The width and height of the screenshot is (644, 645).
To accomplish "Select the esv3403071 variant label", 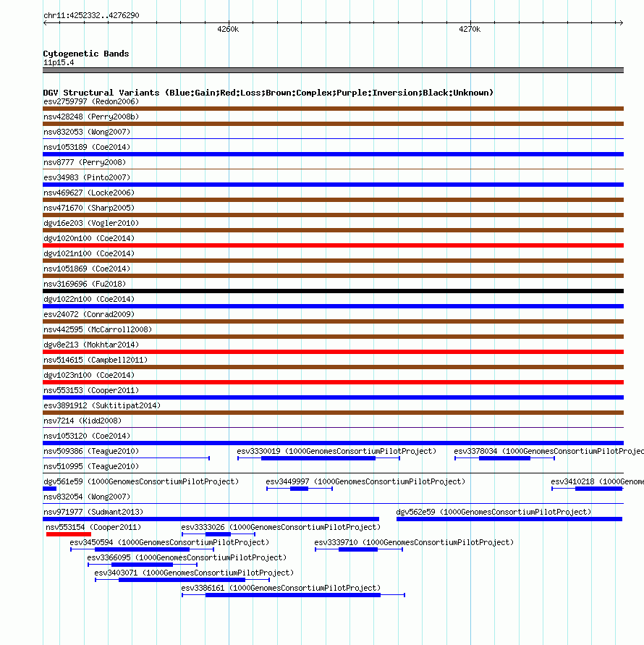I will tap(194, 573).
